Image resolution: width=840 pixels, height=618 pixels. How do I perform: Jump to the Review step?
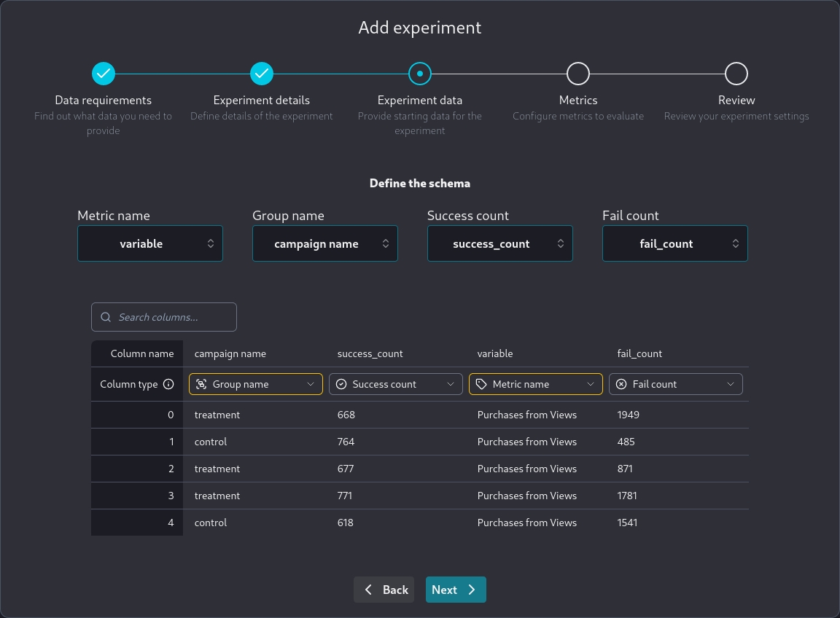tap(736, 74)
